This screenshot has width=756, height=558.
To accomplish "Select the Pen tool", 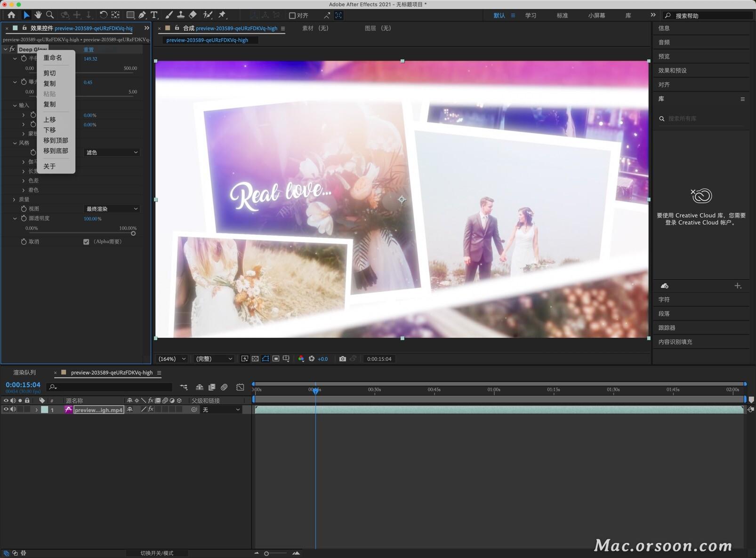I will [142, 15].
